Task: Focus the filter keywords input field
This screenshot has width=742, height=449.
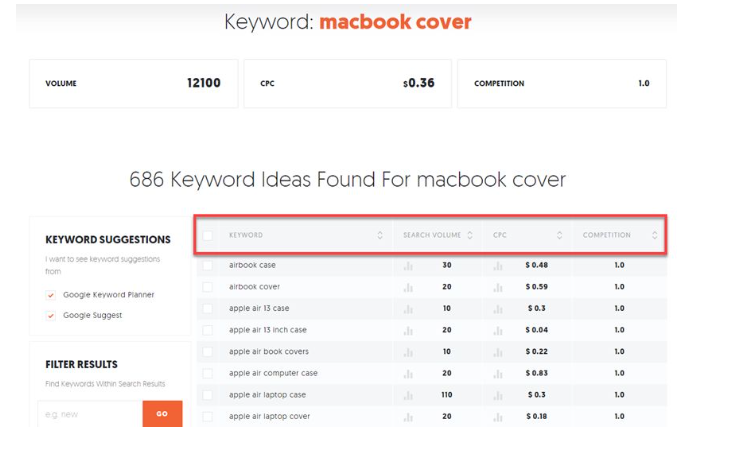Action: pyautogui.click(x=90, y=414)
